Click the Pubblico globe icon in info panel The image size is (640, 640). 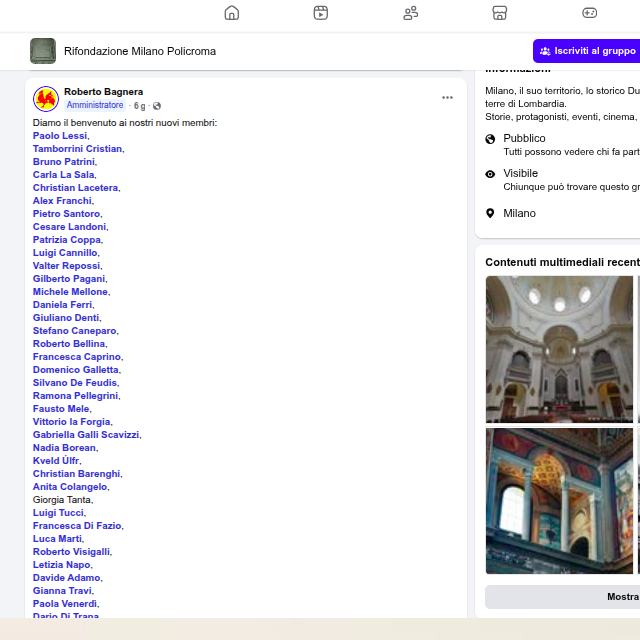pyautogui.click(x=490, y=139)
